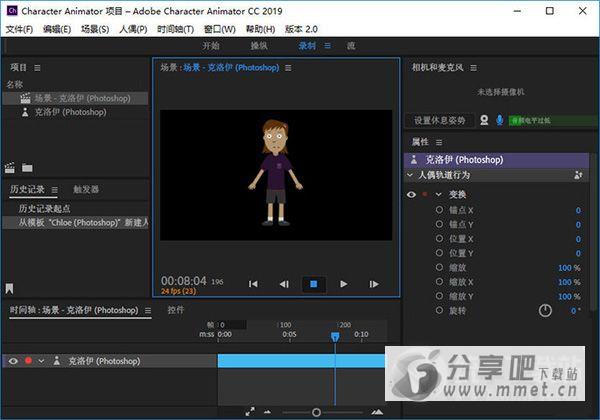Open the 历史记录 panel menu icon
600x420 pixels.
55,190
